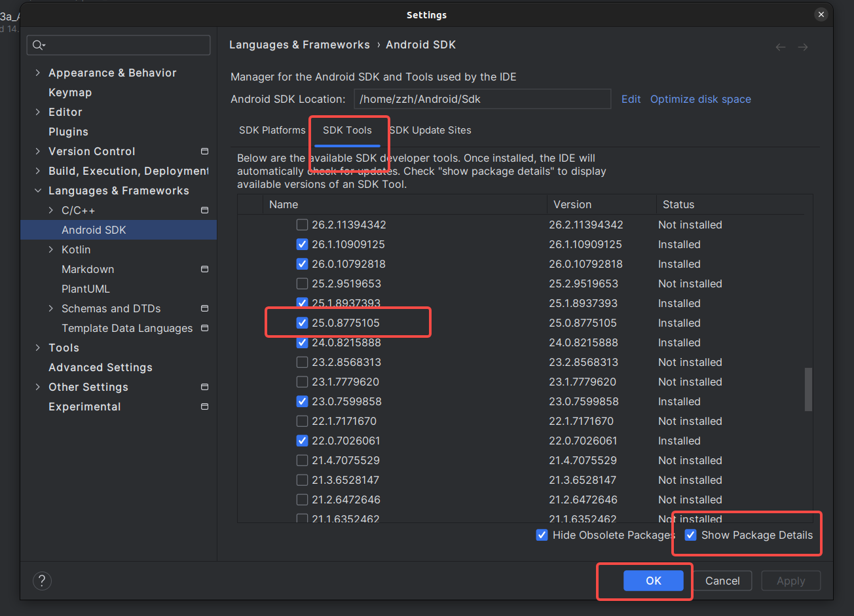
Task: Click the project-level icon beside C/C++
Action: tap(204, 210)
